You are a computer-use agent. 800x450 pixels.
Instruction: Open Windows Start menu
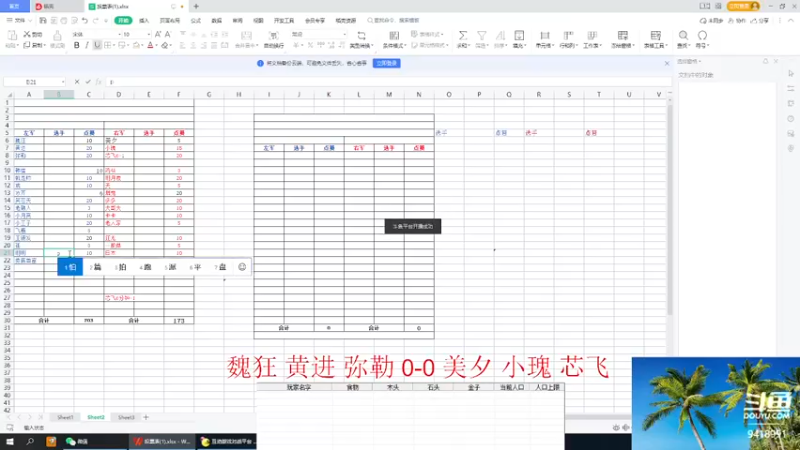tap(10, 441)
